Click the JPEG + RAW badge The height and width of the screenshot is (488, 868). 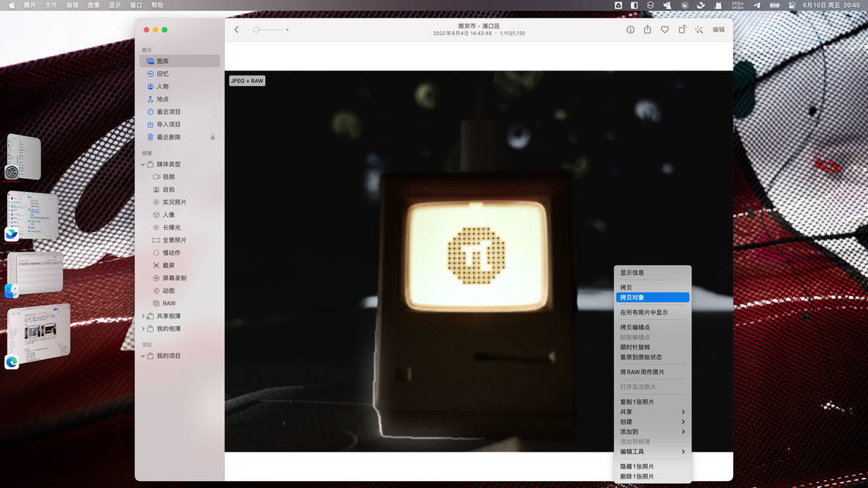(247, 81)
